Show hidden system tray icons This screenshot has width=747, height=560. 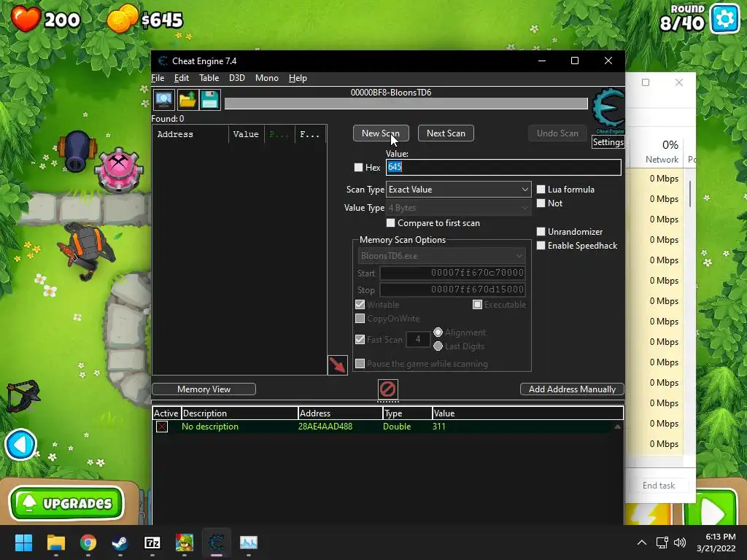(642, 542)
